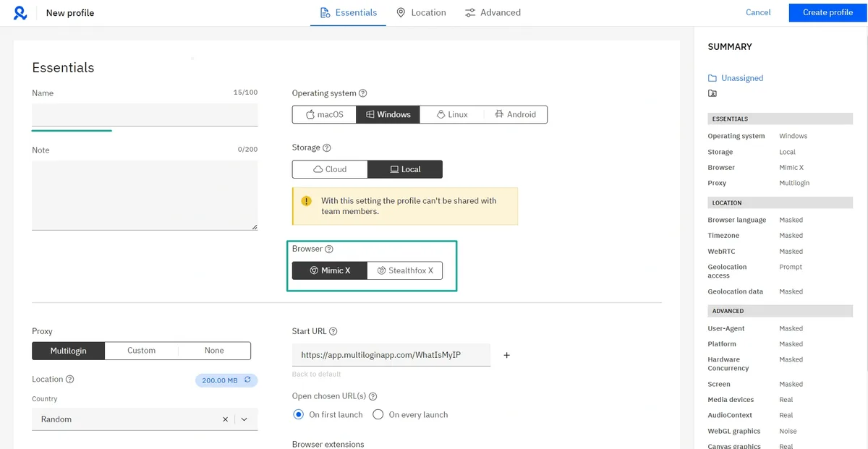Open help for Open chosen URL(s)

coord(373,396)
